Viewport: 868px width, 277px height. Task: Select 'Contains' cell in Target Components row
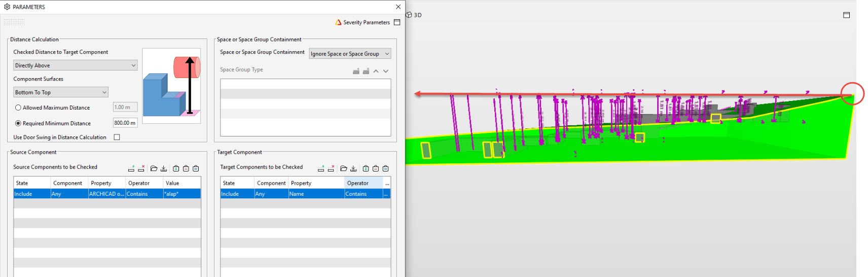pyautogui.click(x=364, y=194)
